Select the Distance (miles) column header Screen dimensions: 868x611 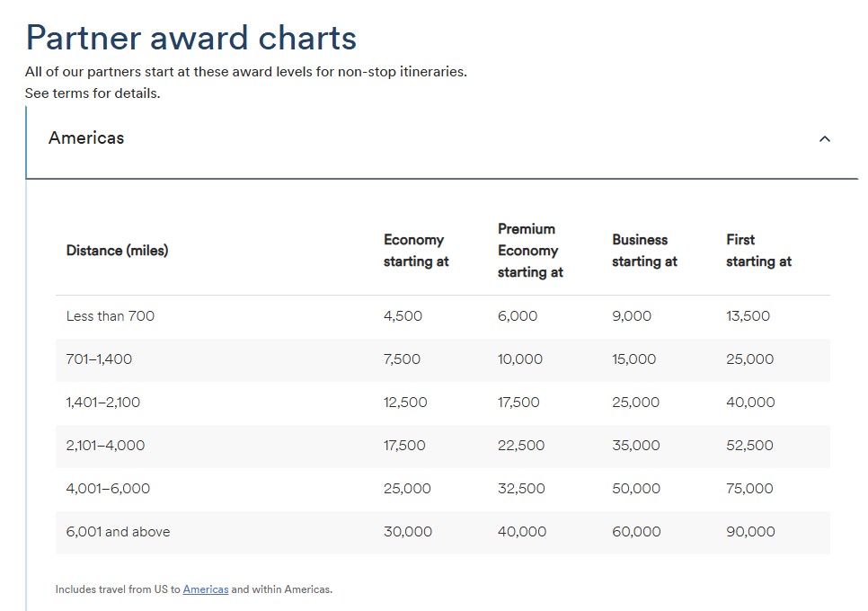[117, 250]
